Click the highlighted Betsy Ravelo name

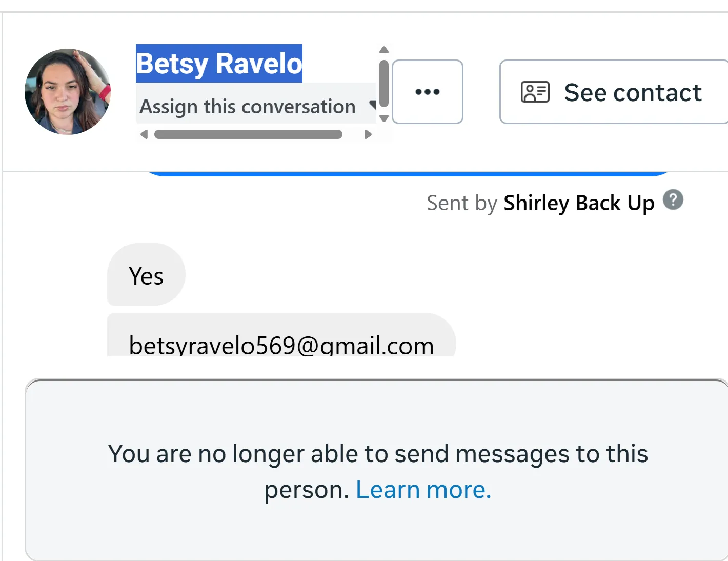pyautogui.click(x=219, y=64)
